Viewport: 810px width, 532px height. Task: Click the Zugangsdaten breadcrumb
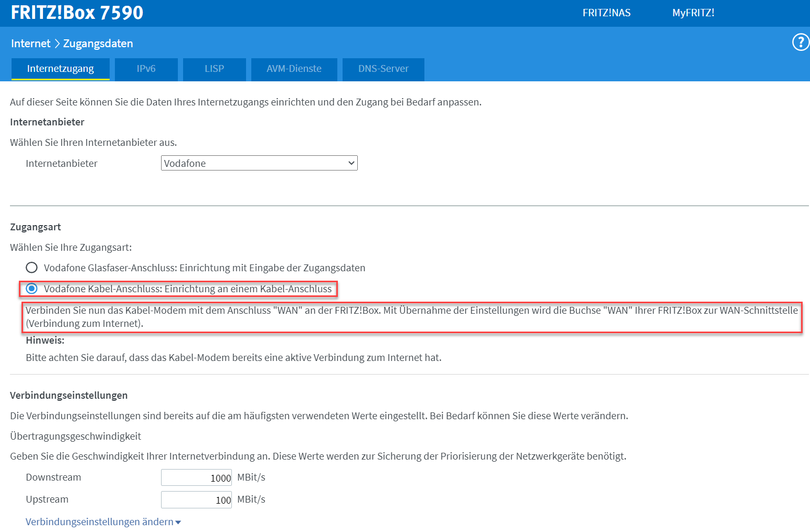pyautogui.click(x=98, y=44)
